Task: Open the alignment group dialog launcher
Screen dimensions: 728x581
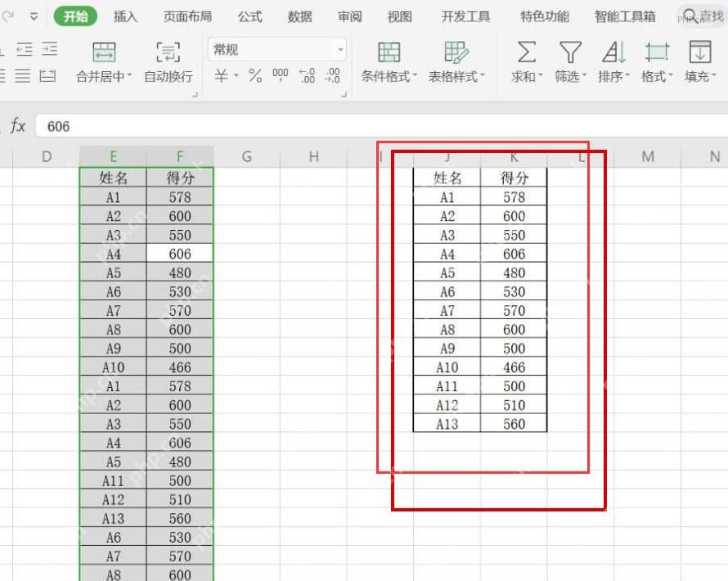Action: pyautogui.click(x=195, y=94)
